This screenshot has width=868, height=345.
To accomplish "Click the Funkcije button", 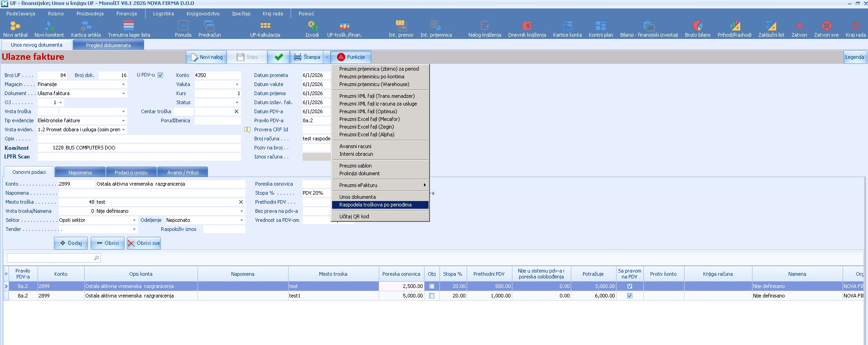I will tap(351, 57).
